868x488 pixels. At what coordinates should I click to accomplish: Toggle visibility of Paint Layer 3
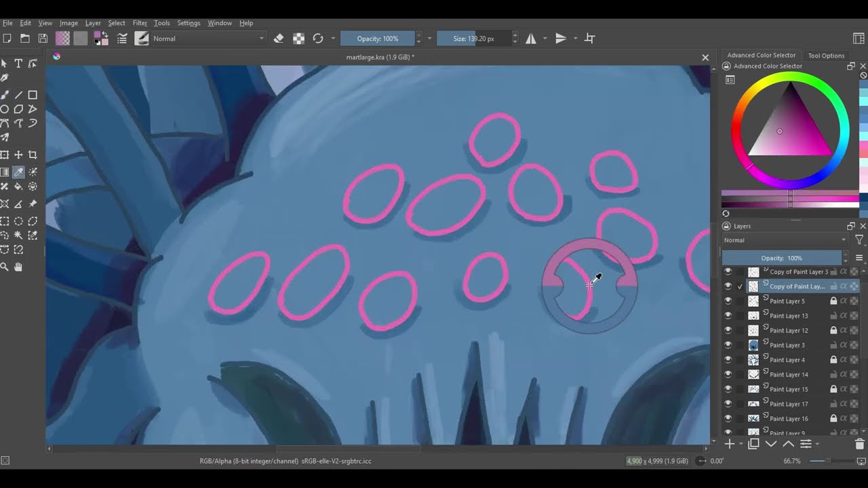click(x=728, y=345)
